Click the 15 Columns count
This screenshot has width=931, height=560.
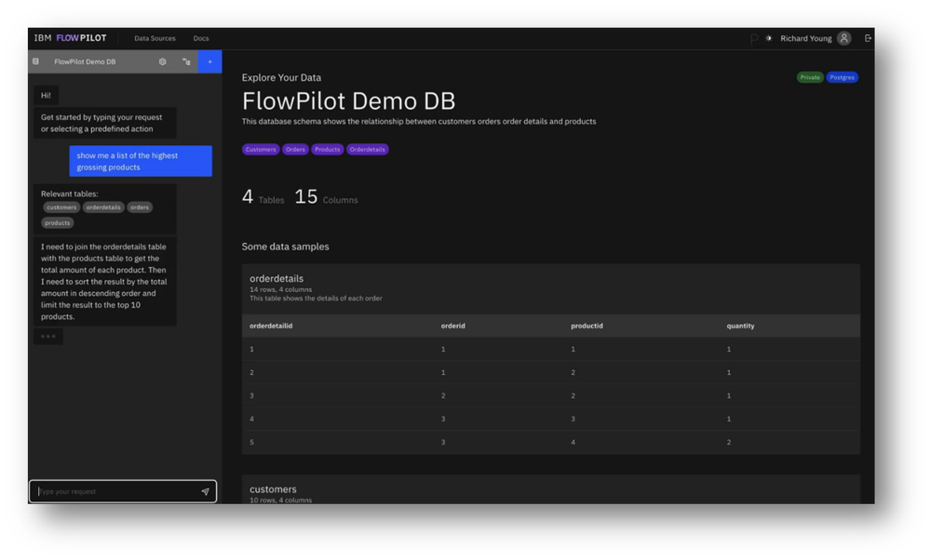pos(326,197)
